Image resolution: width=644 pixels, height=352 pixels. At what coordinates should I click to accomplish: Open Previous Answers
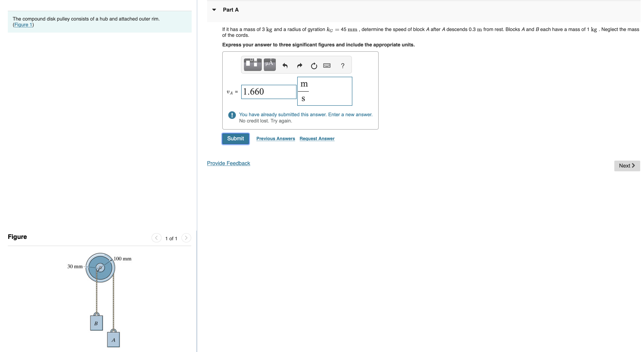pyautogui.click(x=276, y=139)
